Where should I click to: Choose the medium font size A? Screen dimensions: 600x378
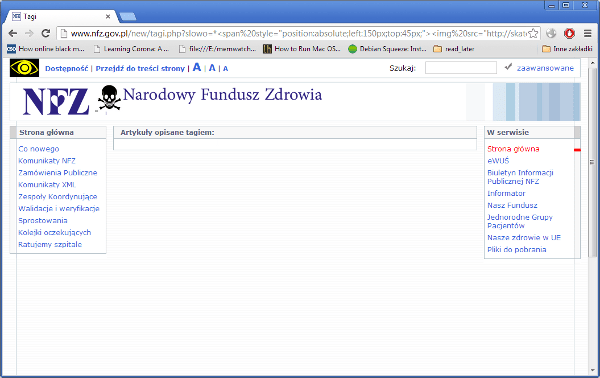[x=212, y=68]
